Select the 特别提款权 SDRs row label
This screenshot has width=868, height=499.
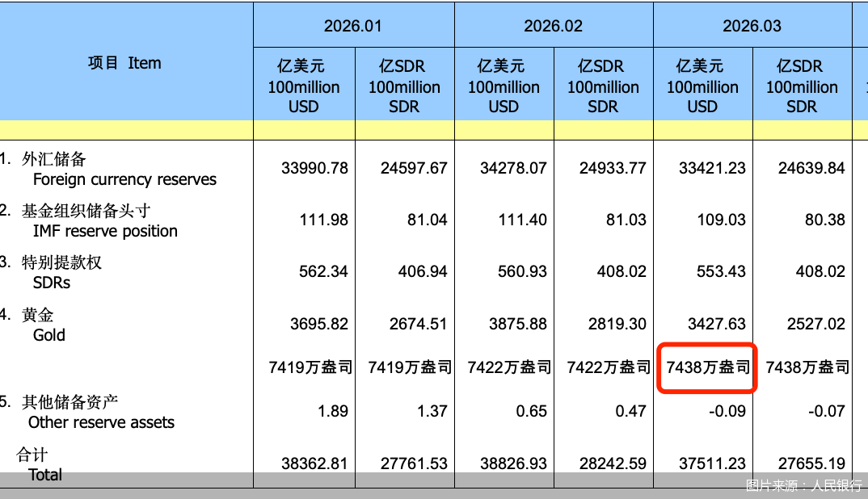(61, 273)
